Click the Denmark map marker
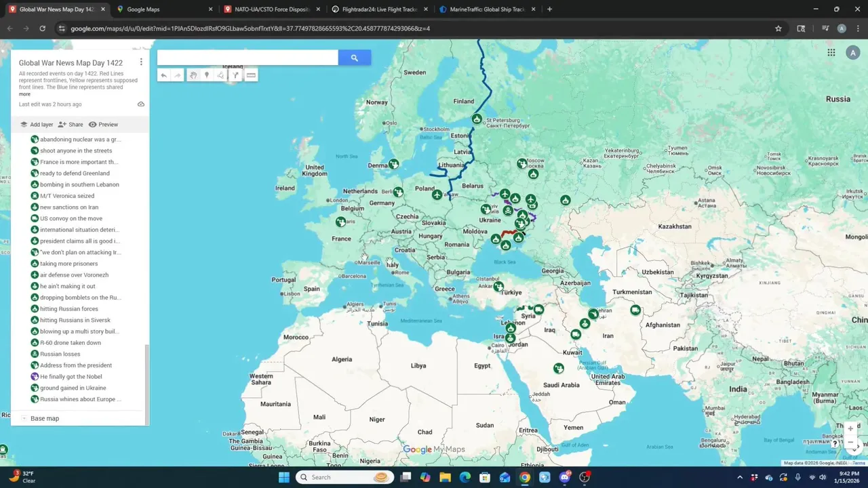Screen dimensions: 868x488 [393, 164]
